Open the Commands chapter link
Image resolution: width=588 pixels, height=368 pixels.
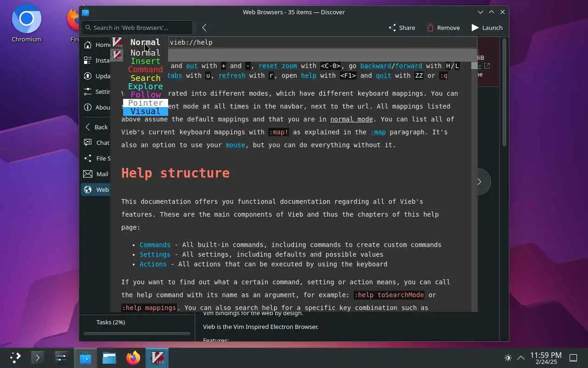(x=155, y=245)
